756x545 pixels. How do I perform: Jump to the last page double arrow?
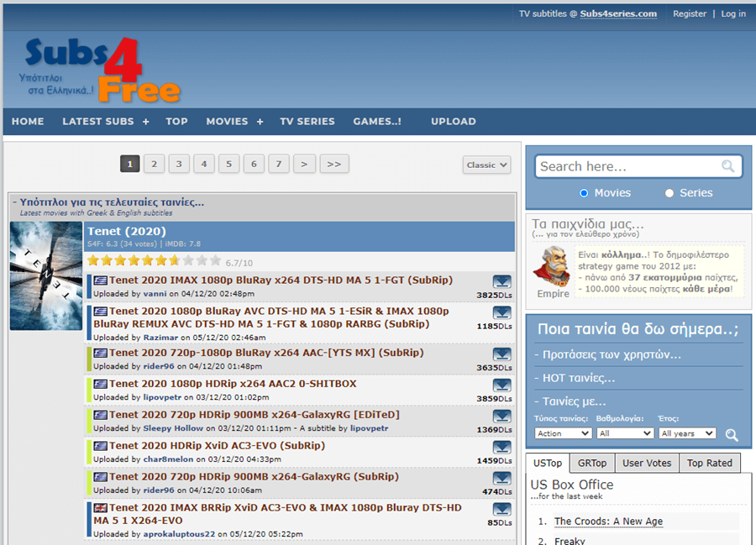(334, 164)
